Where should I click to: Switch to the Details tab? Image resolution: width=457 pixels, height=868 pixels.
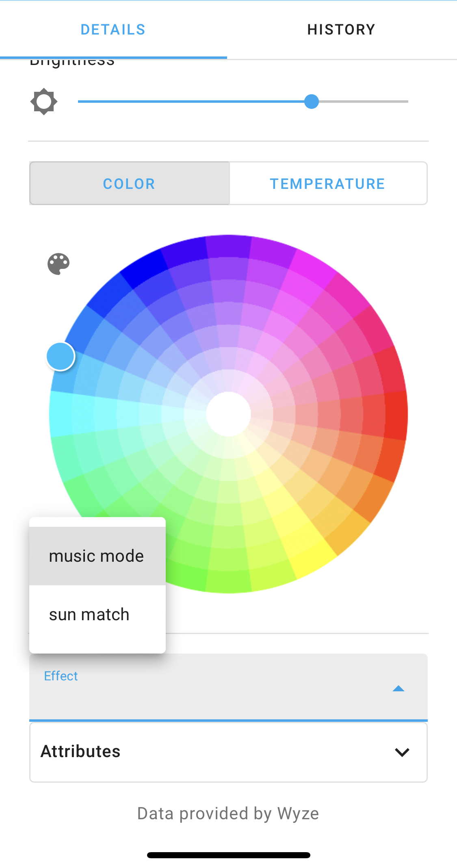tap(113, 29)
